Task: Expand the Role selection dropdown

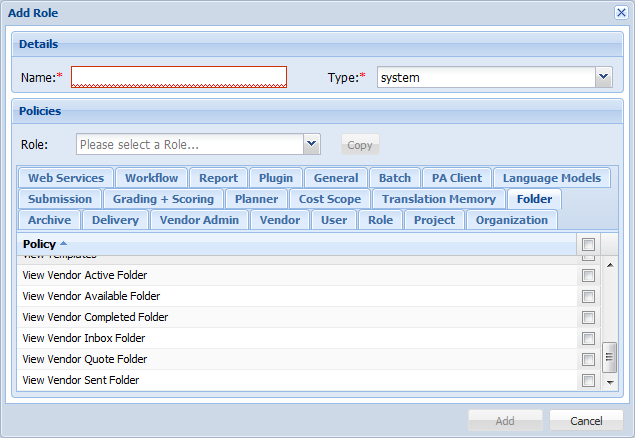Action: [x=312, y=144]
